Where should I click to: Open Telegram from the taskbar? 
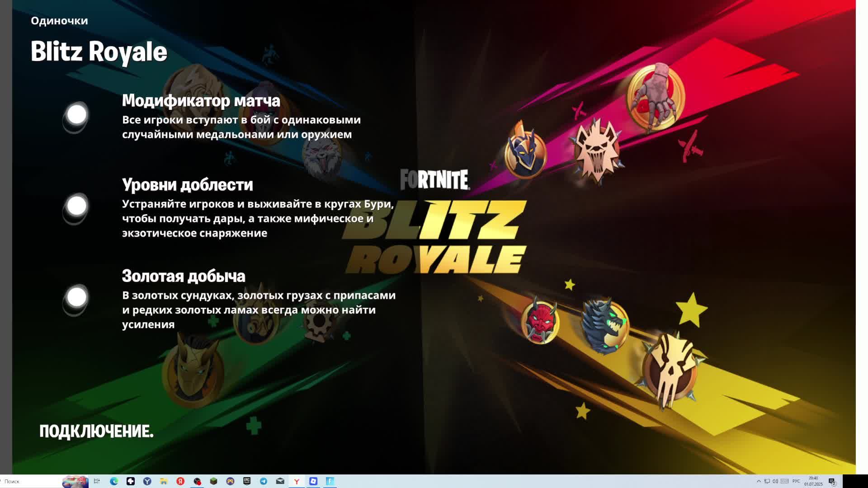(x=264, y=481)
